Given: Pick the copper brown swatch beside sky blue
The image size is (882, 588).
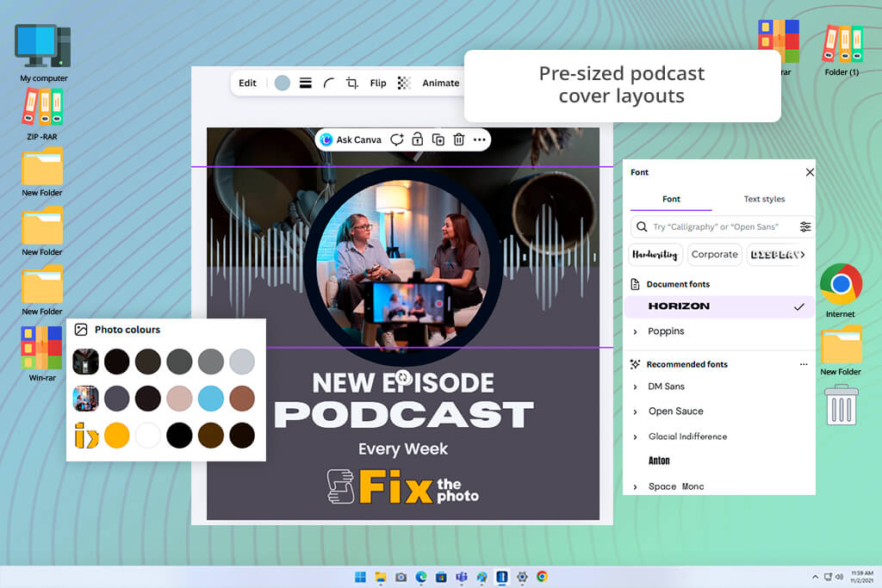Looking at the screenshot, I should [242, 399].
